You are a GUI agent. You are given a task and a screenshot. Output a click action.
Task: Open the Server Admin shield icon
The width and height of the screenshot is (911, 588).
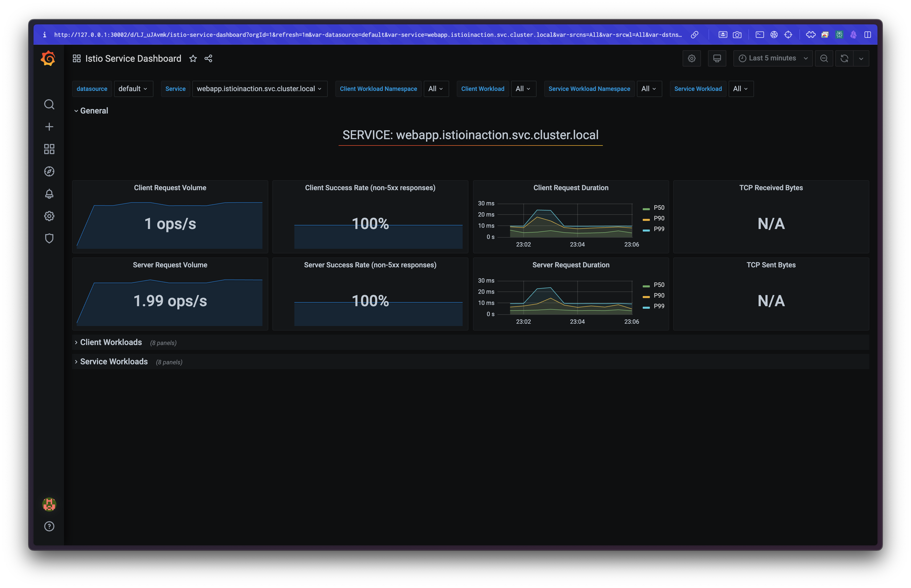[49, 238]
